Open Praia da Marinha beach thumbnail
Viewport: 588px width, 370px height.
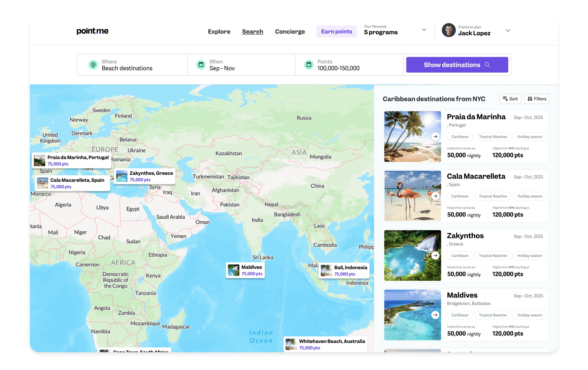[x=413, y=137]
